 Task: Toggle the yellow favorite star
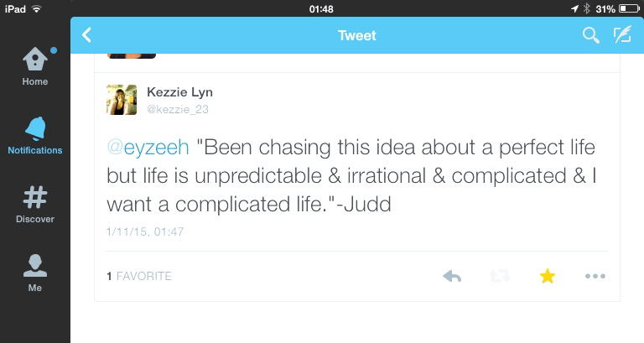click(x=548, y=276)
